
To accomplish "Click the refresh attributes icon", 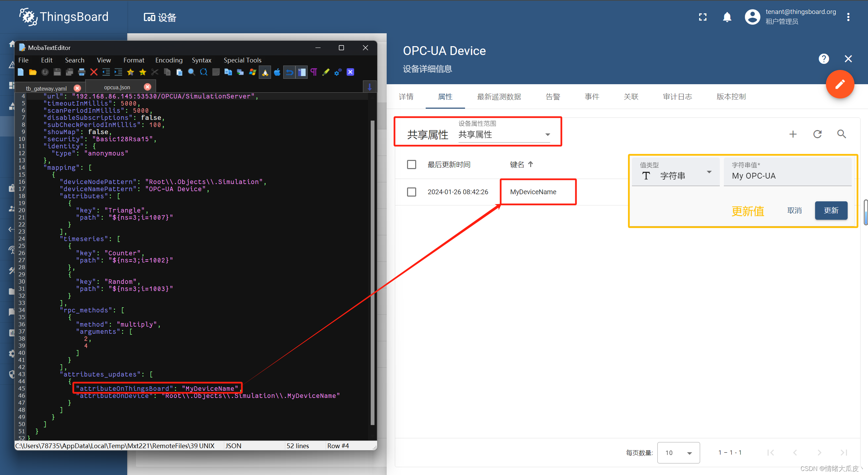I will (x=817, y=134).
